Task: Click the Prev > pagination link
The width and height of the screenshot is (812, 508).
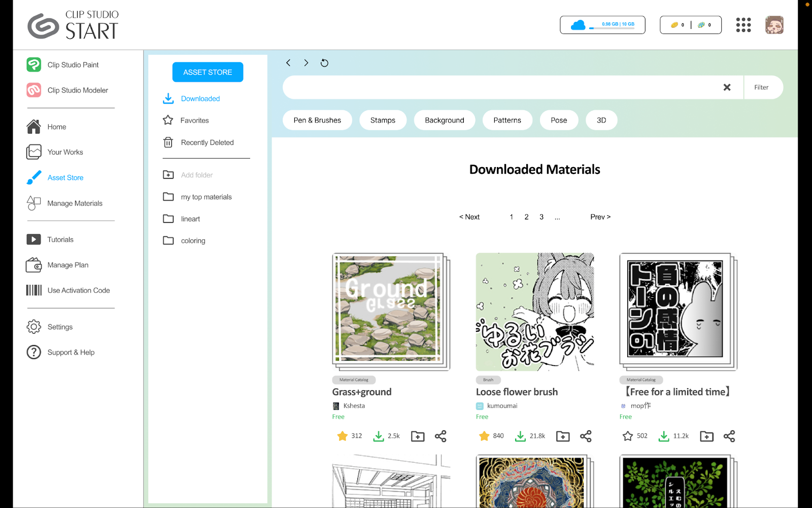Action: click(600, 217)
